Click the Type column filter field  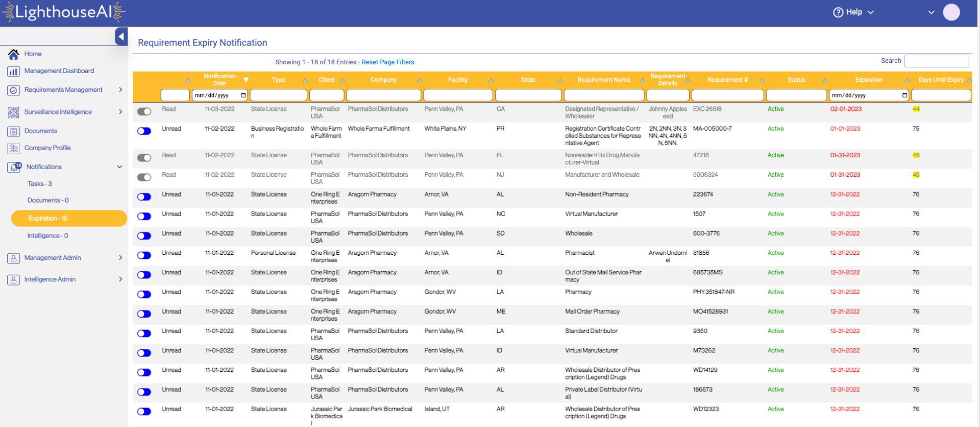pyautogui.click(x=279, y=96)
